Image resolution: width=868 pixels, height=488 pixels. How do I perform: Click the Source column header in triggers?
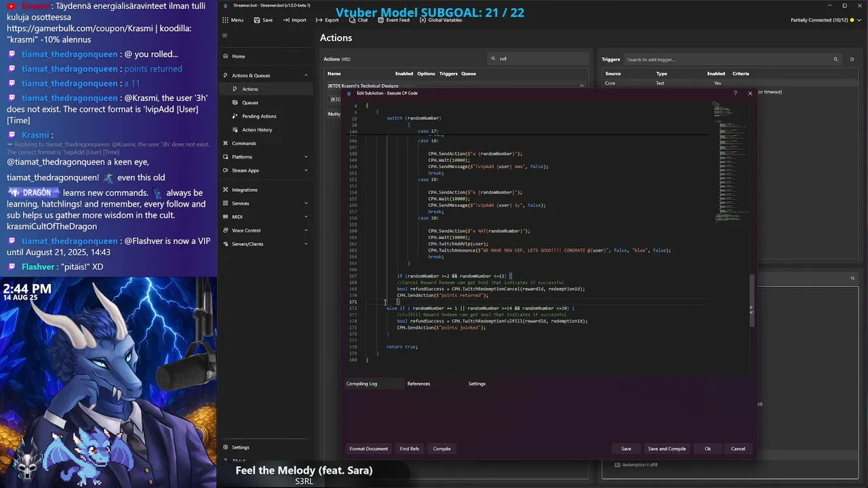click(613, 73)
